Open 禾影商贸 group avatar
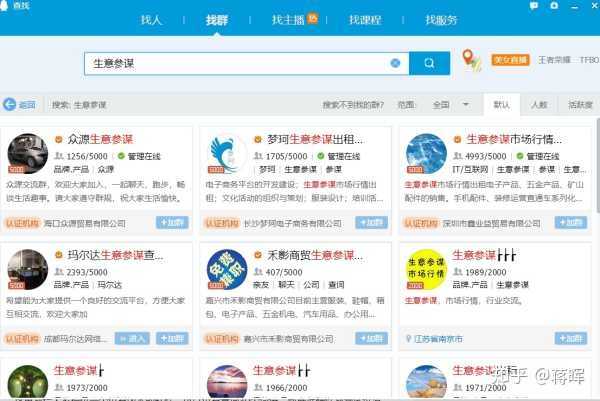 click(x=227, y=269)
